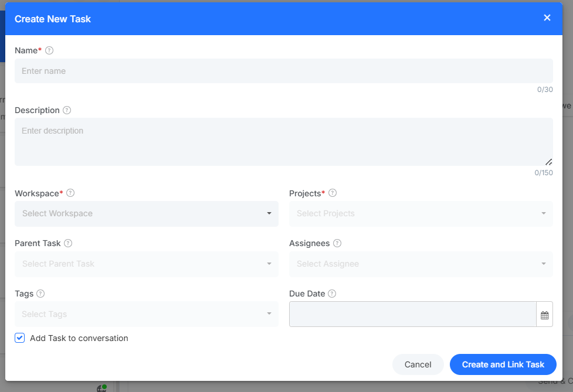Open the Select Parent Task dropdown
This screenshot has width=573, height=392.
click(147, 264)
